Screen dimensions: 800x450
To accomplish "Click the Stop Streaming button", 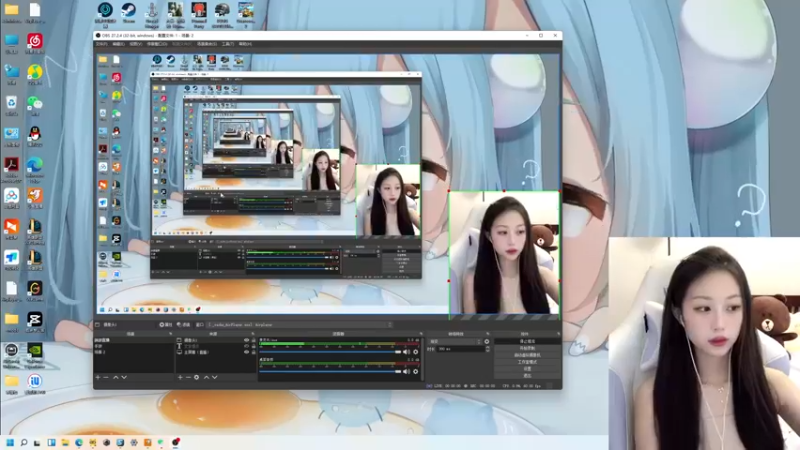I will [x=527, y=341].
